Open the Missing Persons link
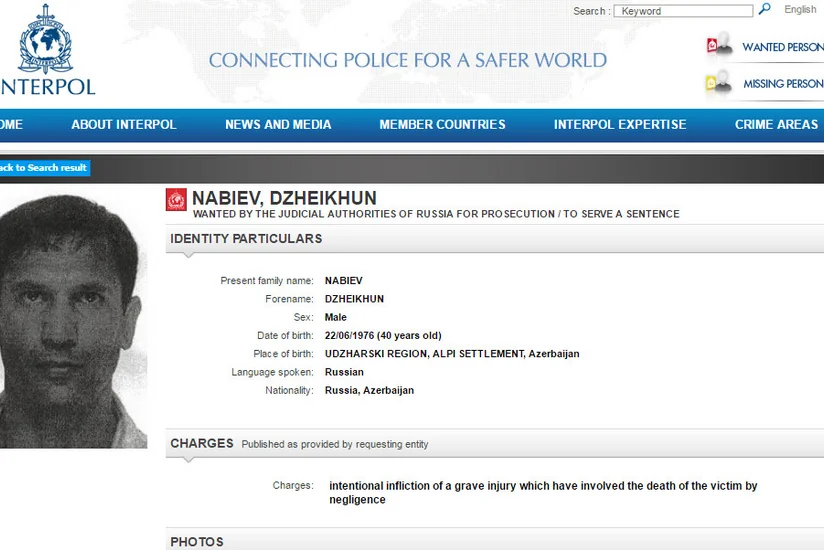The width and height of the screenshot is (824, 550). pos(783,84)
